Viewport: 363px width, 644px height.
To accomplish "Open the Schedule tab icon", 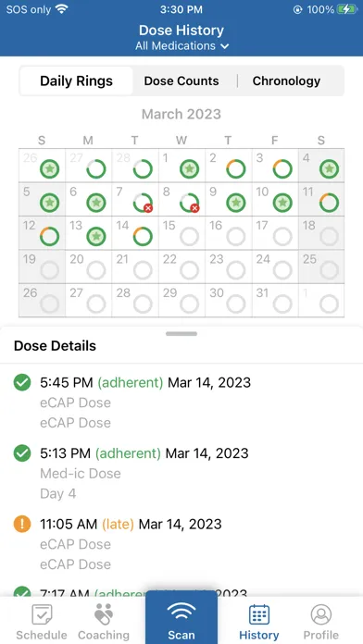I will (x=42, y=614).
